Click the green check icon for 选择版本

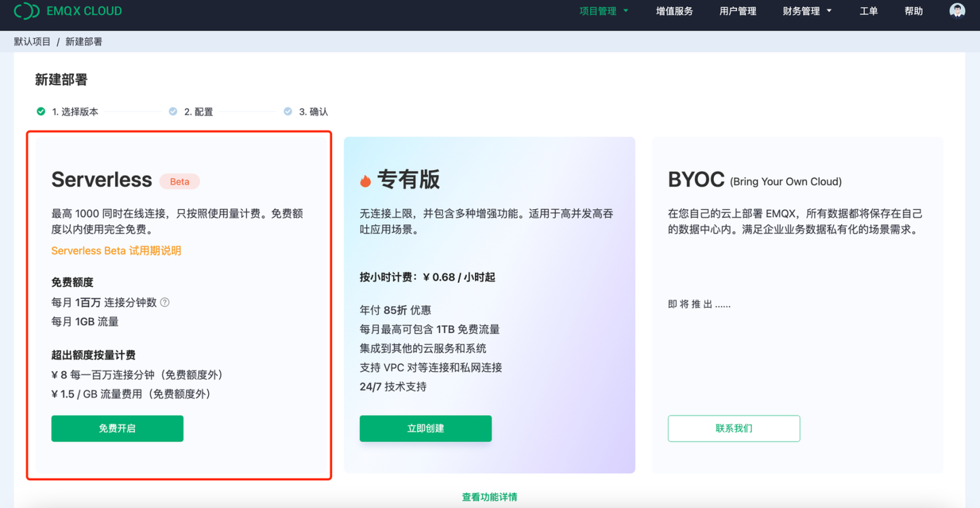41,111
